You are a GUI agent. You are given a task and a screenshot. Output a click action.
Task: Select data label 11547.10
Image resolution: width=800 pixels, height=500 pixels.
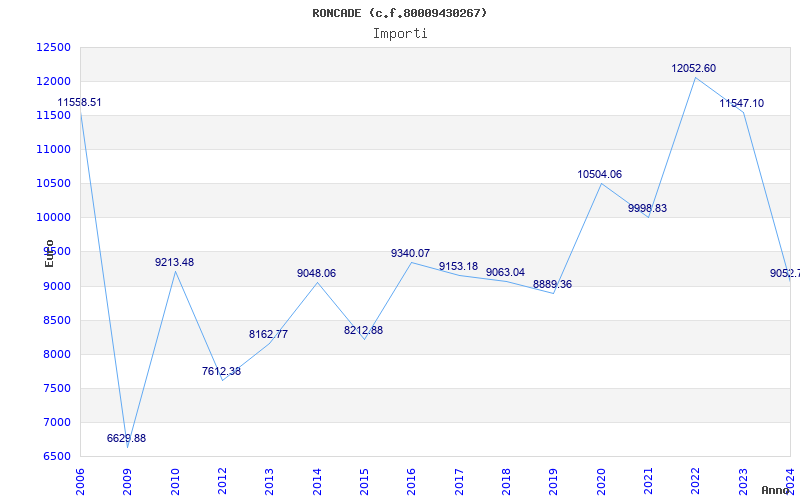click(x=741, y=104)
